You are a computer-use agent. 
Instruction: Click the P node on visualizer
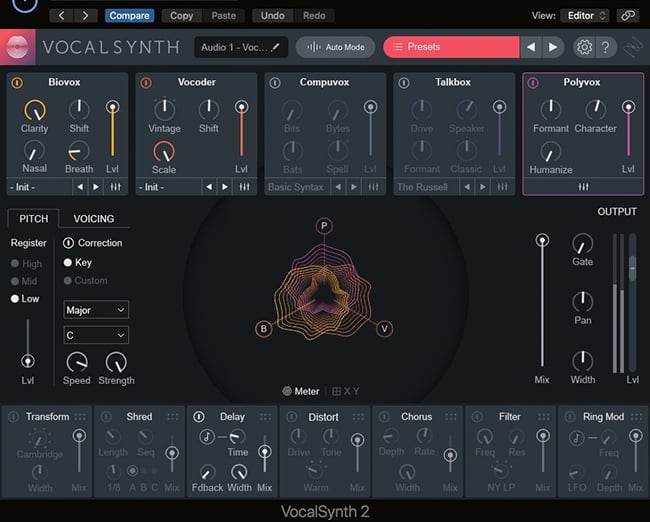324,226
